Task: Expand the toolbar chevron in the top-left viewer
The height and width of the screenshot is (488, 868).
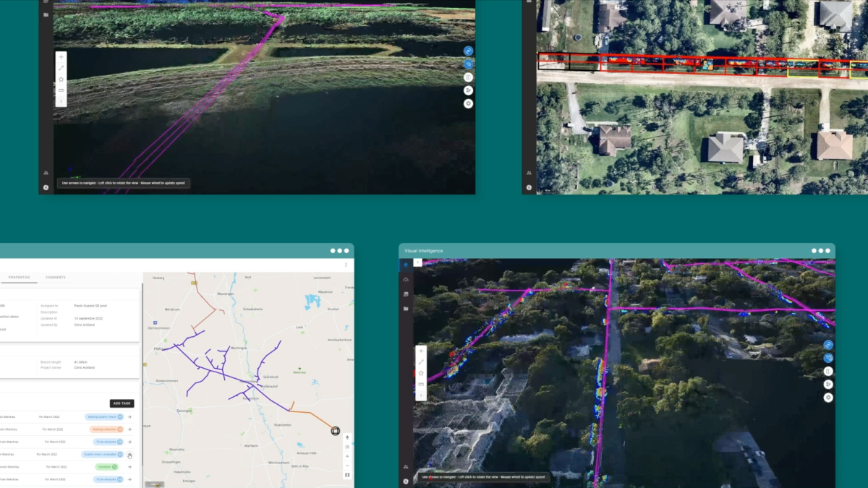Action: (x=61, y=101)
